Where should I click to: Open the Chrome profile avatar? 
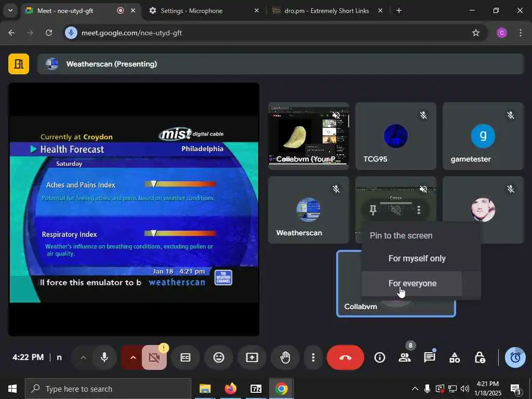click(x=502, y=33)
